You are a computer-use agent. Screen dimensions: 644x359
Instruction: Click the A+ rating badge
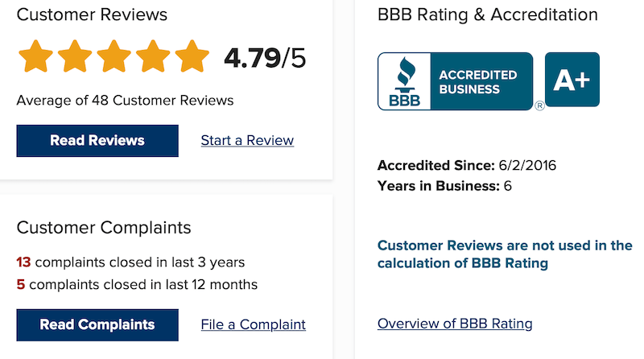[x=572, y=79]
